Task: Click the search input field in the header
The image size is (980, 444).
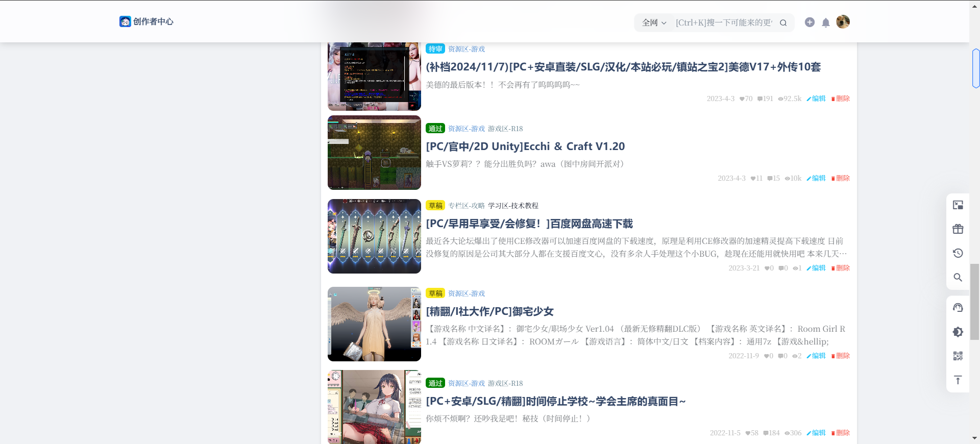Action: point(723,23)
